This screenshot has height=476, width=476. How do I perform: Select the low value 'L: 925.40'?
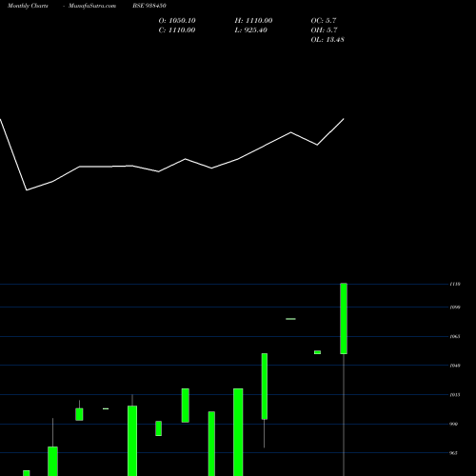[x=250, y=30]
